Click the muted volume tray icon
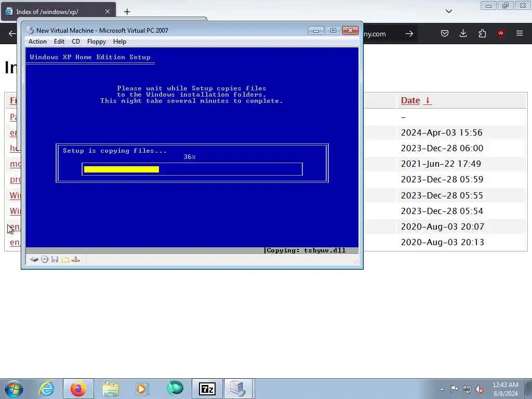This screenshot has height=399, width=532. tap(480, 389)
